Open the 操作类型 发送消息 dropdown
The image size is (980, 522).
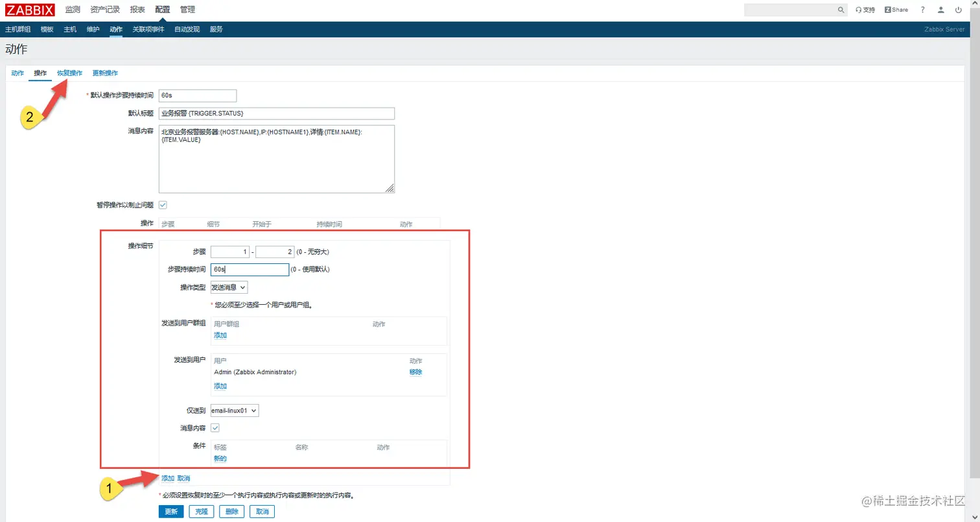click(229, 287)
